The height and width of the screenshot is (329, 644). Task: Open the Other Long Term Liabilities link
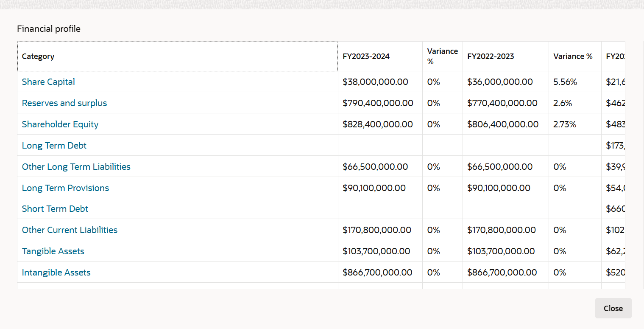pos(76,167)
